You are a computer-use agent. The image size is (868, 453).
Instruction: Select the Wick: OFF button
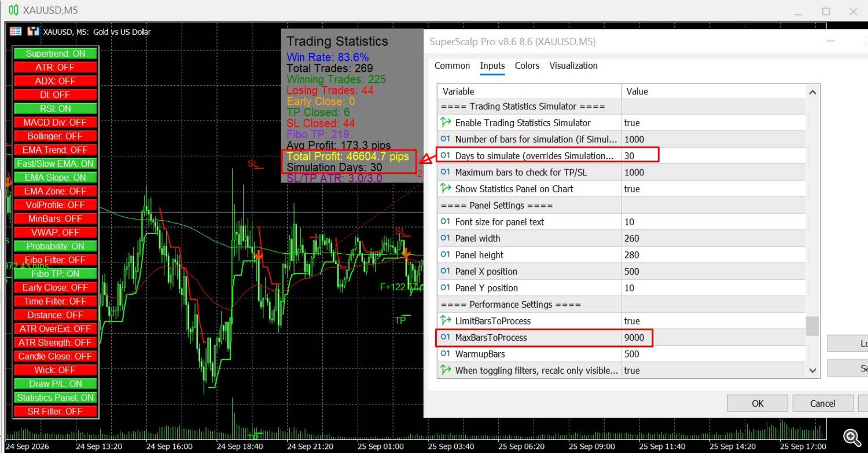click(x=56, y=370)
